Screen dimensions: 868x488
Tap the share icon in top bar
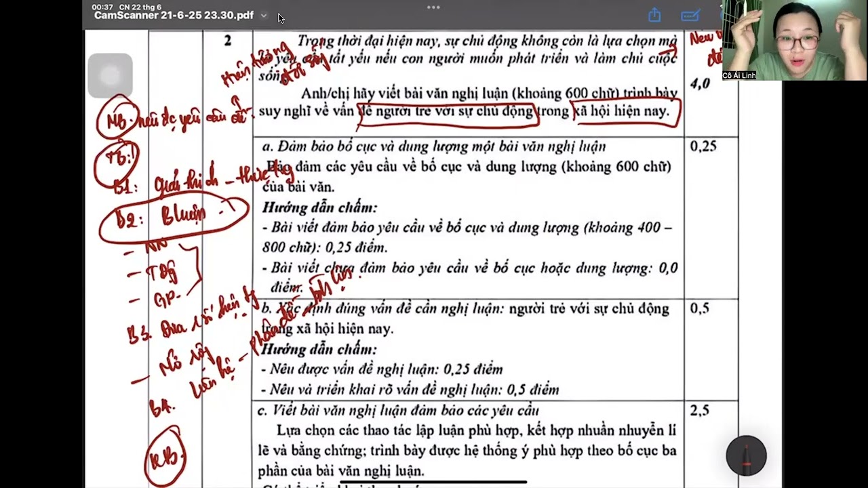point(654,15)
